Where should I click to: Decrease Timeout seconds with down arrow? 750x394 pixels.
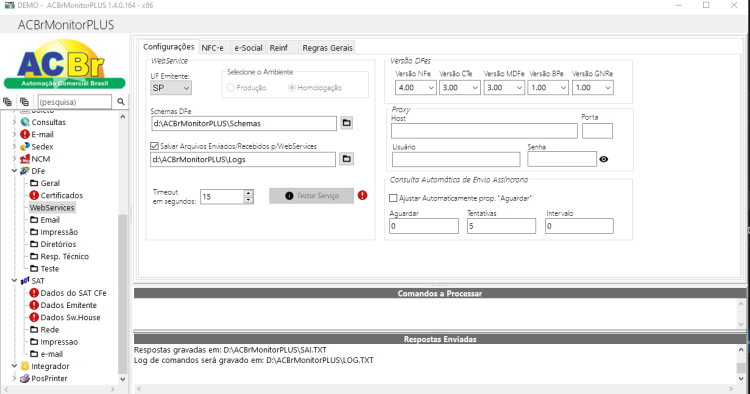(x=248, y=200)
